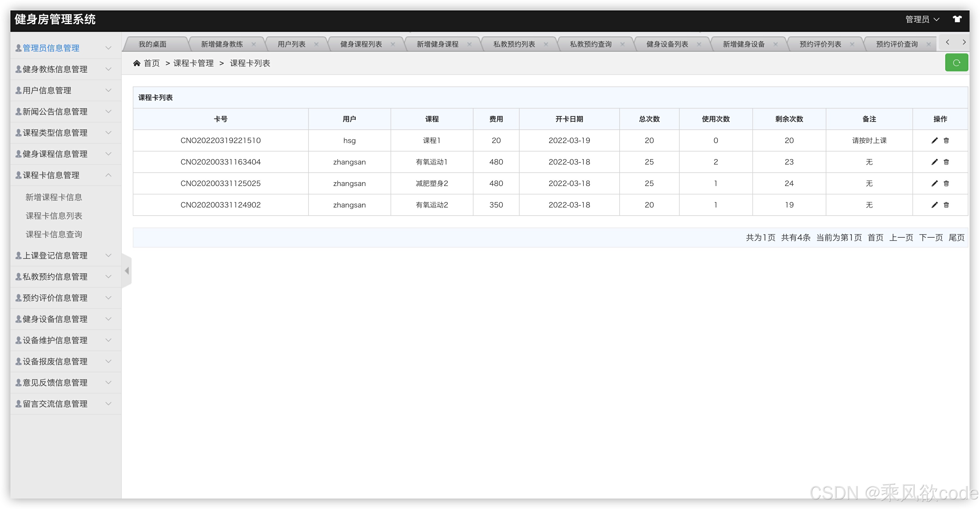
Task: Open 新增课程卡信息 submenu item
Action: point(54,197)
